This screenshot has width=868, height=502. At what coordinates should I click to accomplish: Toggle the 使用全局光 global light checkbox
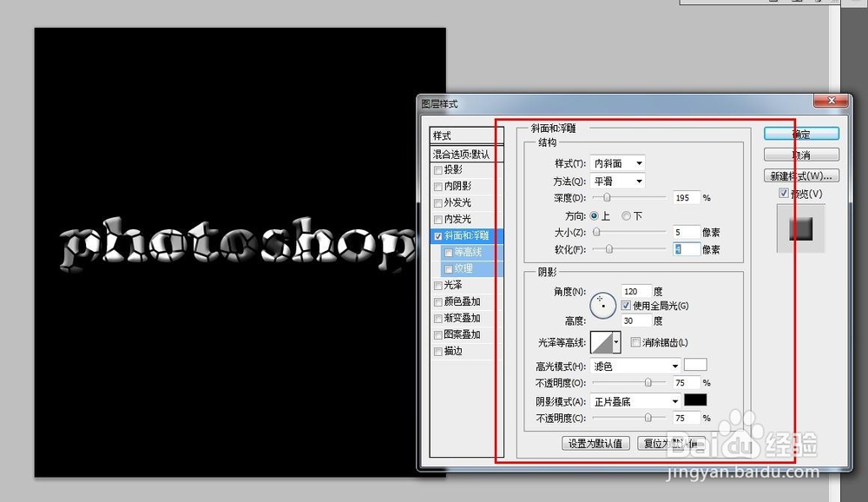626,306
